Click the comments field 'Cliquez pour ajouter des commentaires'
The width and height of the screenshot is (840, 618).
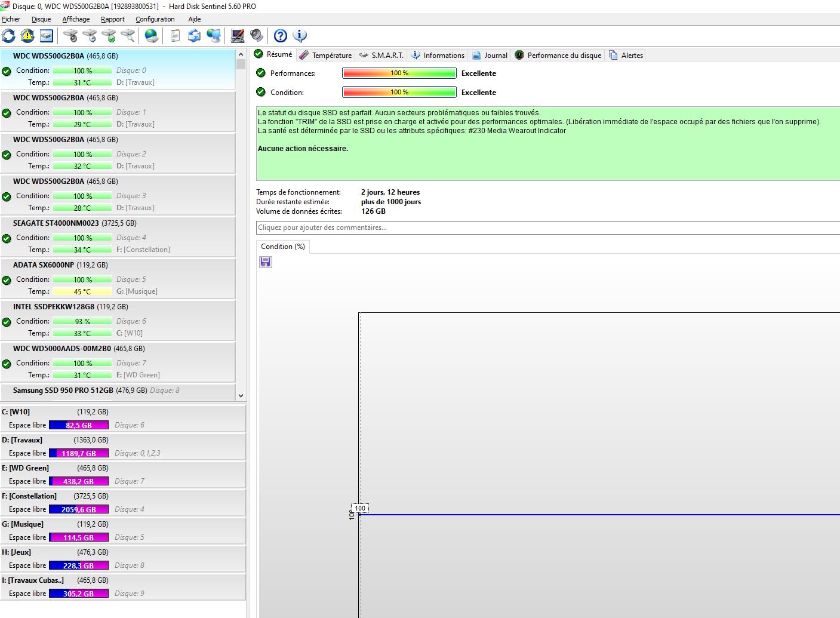(548, 227)
